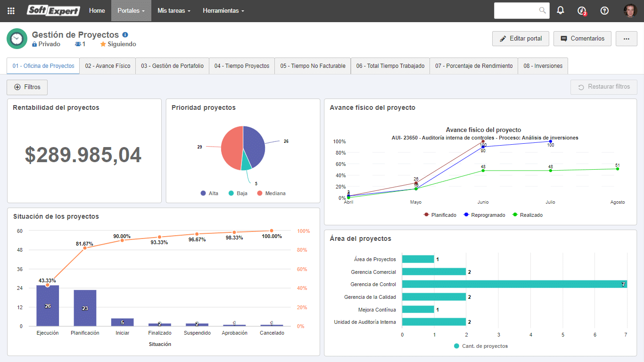
Task: Expand the Mis tareas dropdown menu
Action: coord(174,10)
